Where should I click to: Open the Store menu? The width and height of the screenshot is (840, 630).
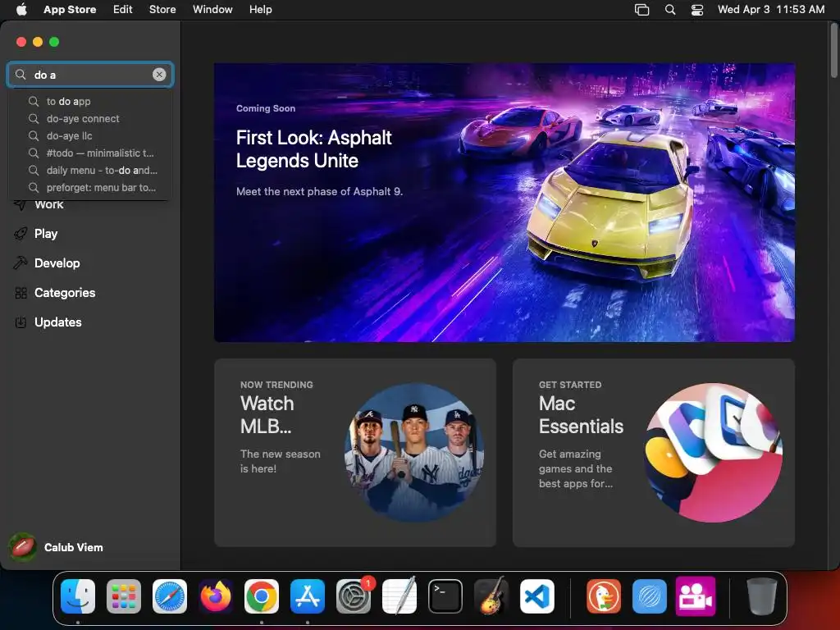162,9
